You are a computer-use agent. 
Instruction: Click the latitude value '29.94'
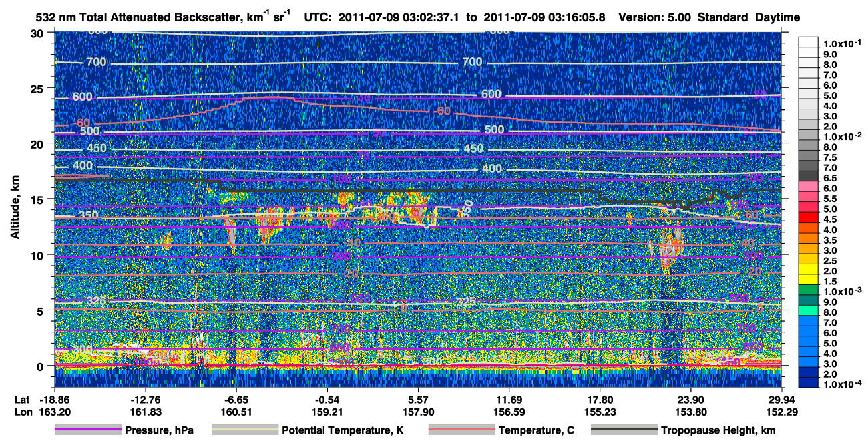point(781,400)
